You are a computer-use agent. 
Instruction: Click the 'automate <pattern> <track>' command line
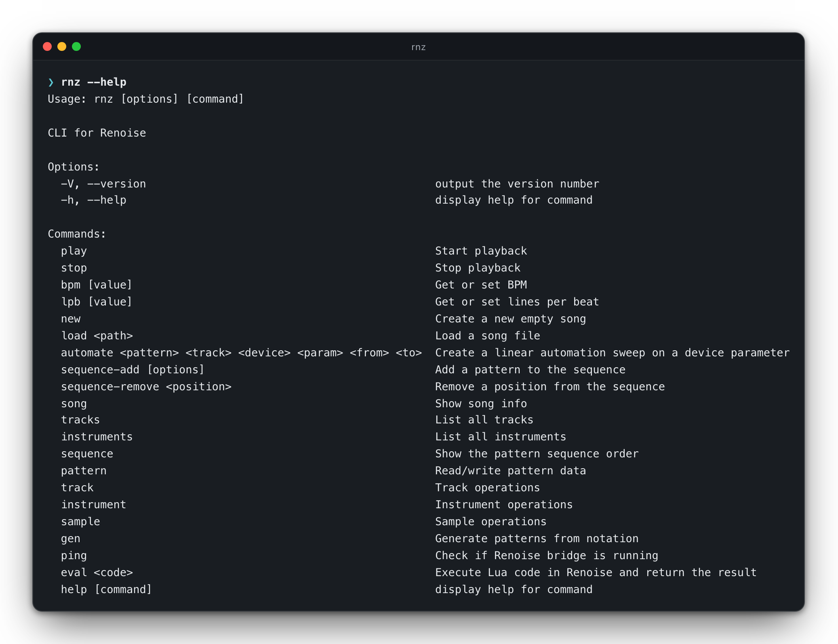[x=242, y=353]
